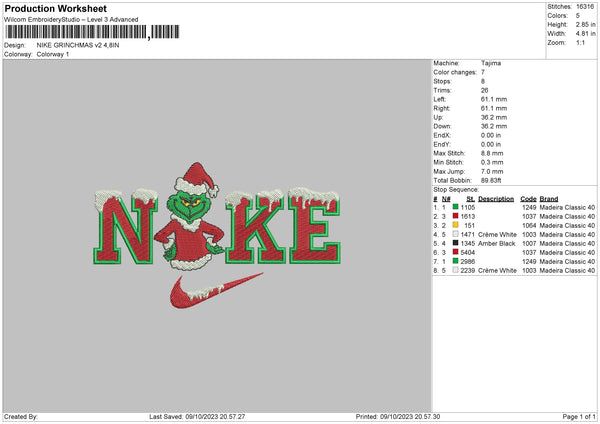Click "Crème White" in stop row 4

click(497, 235)
